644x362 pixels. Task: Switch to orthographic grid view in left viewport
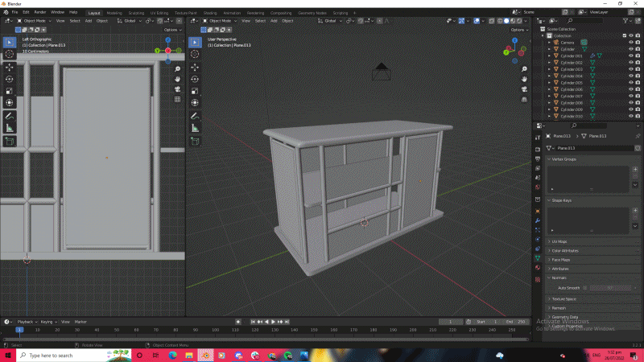[x=177, y=99]
